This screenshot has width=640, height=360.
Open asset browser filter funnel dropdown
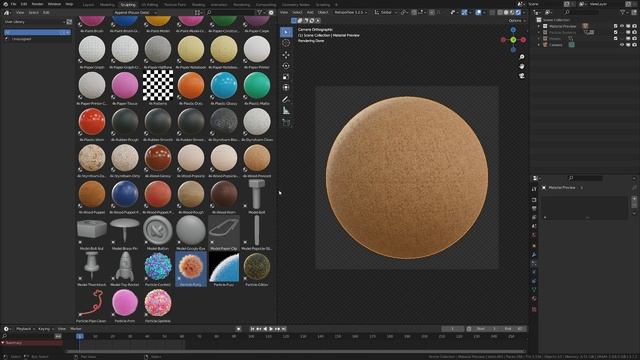pyautogui.click(x=260, y=13)
